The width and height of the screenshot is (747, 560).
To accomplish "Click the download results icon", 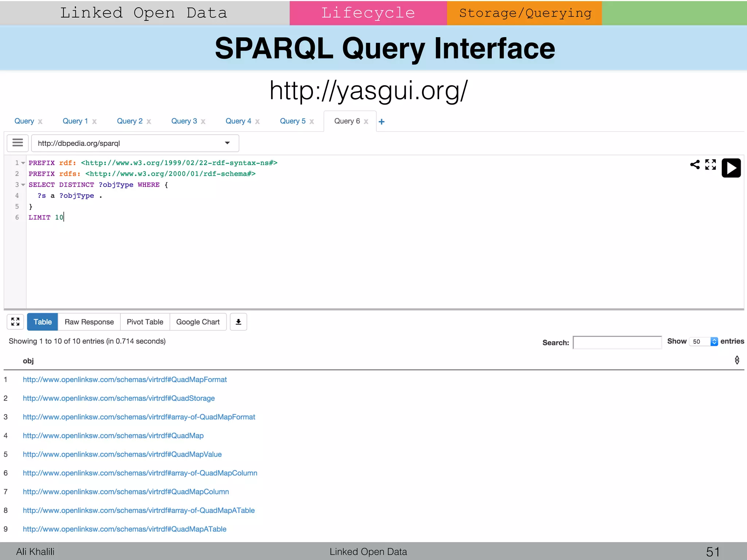I will [x=238, y=322].
